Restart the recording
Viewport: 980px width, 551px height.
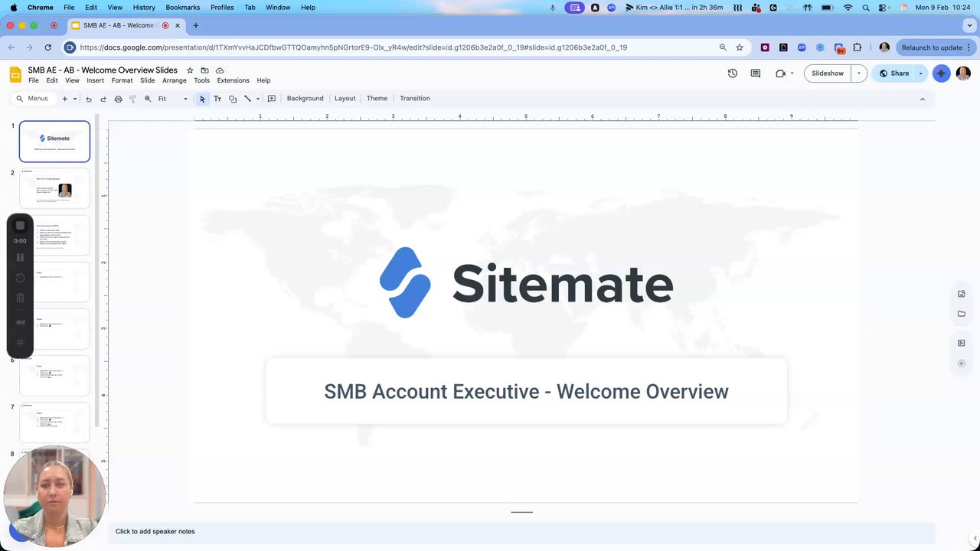tap(20, 278)
